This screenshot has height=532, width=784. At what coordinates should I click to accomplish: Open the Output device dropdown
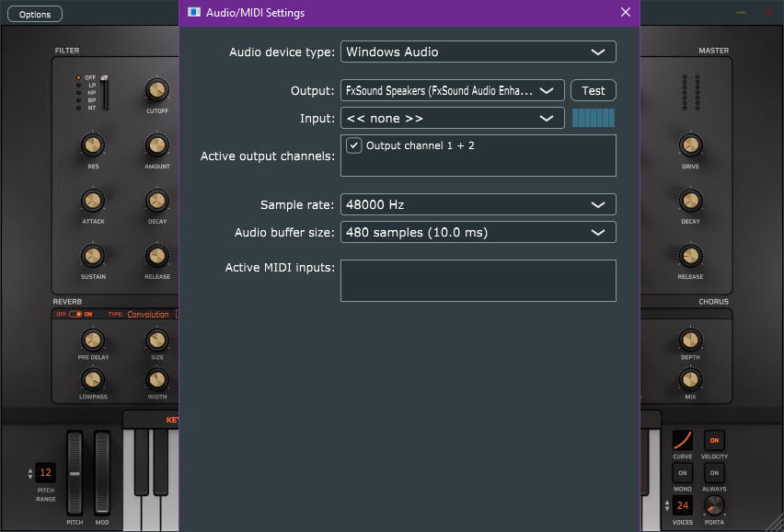pyautogui.click(x=453, y=90)
